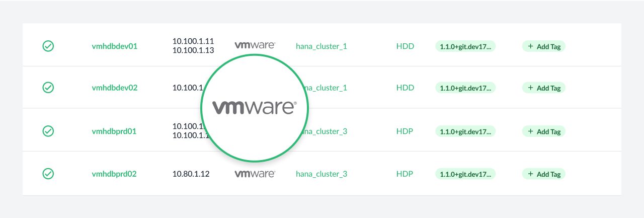Image resolution: width=644 pixels, height=218 pixels.
Task: Click the green health checkmark for vmhdbdev01
Action: tap(48, 46)
